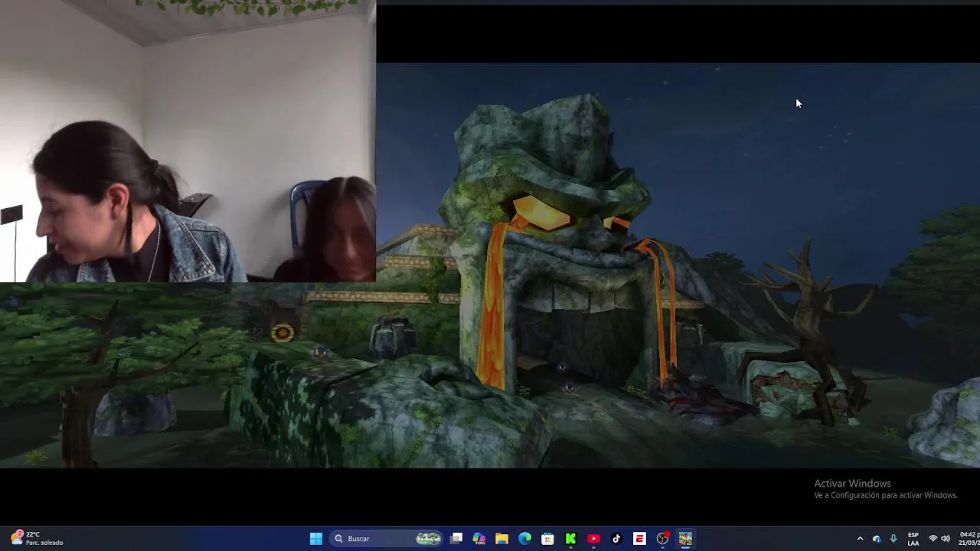
Task: Launch Microsoft 365 Copilot taskbar icon
Action: (479, 539)
